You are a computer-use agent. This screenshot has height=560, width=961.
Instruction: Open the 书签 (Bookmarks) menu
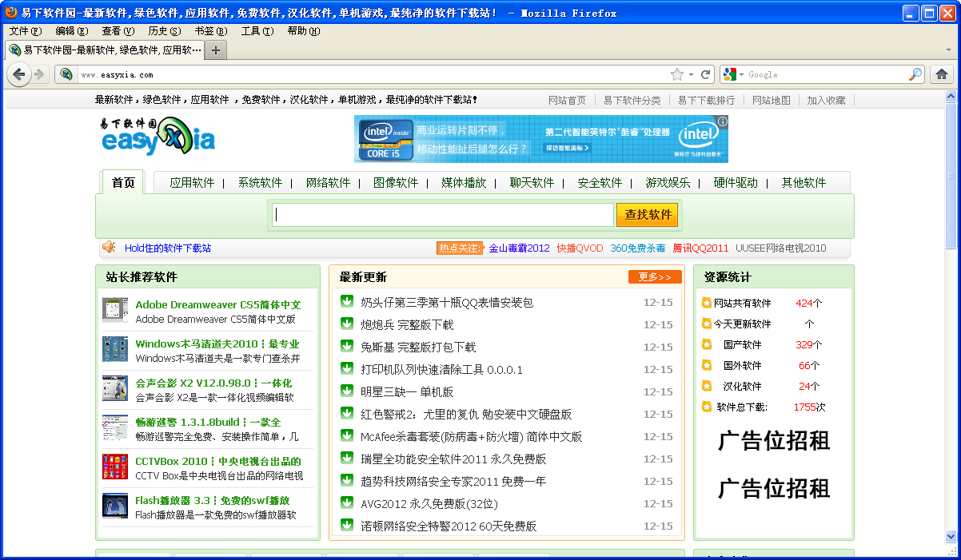[210, 31]
